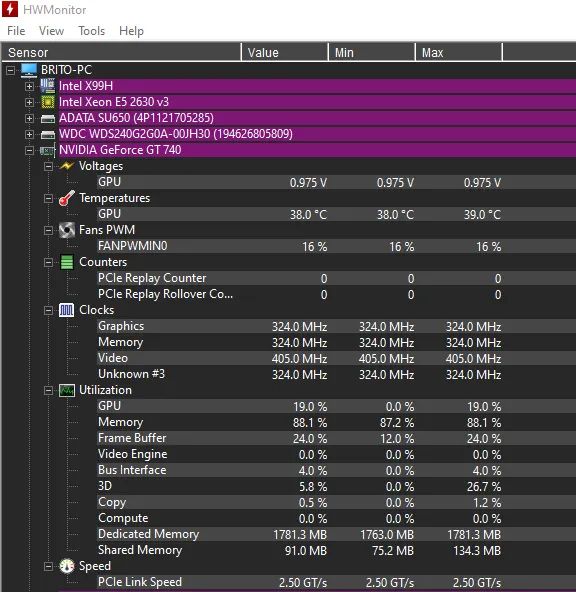Collapse the Voltages group
The image size is (576, 592).
coord(48,166)
